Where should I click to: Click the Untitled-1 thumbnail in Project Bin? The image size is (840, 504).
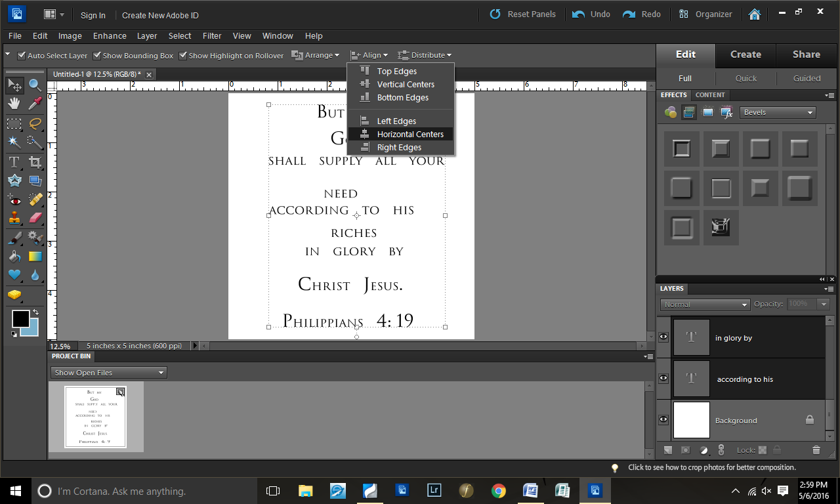[x=95, y=417]
